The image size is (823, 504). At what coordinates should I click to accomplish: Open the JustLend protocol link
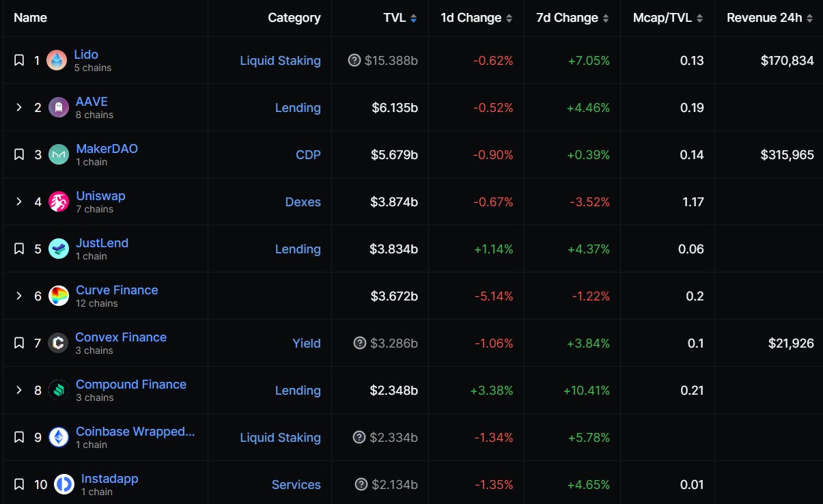pos(102,242)
